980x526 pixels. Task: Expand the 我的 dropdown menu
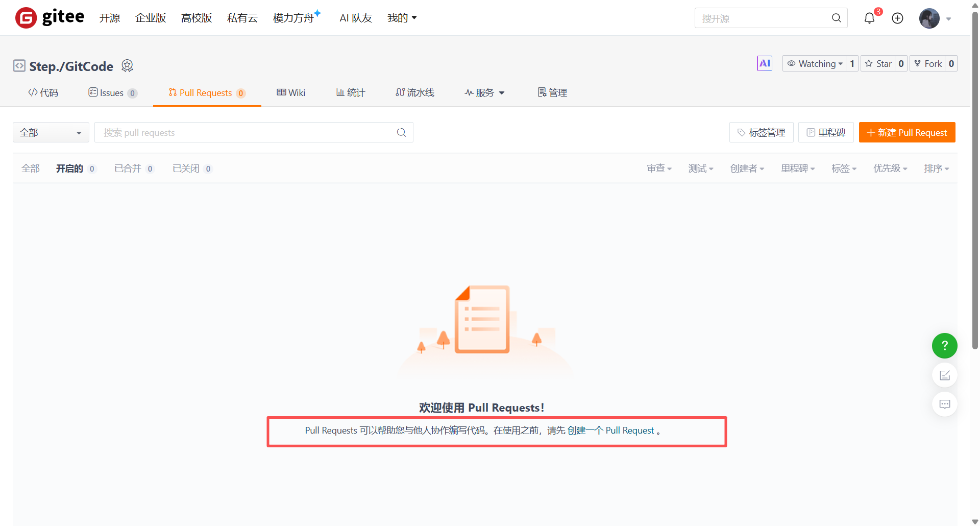[402, 18]
